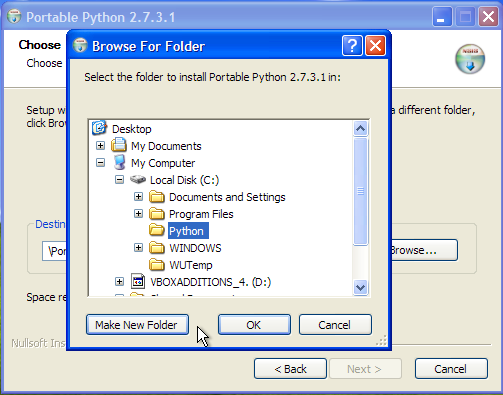The width and height of the screenshot is (503, 395).
Task: Click the destination folder path field
Action: [55, 251]
